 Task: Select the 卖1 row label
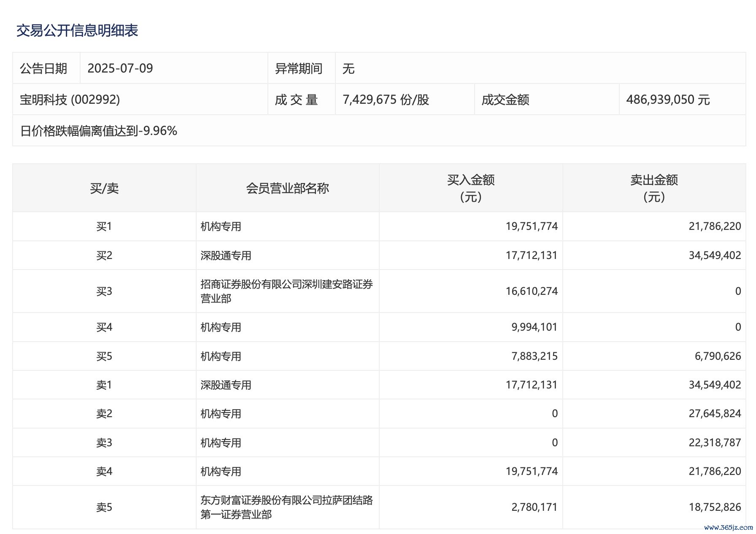104,385
